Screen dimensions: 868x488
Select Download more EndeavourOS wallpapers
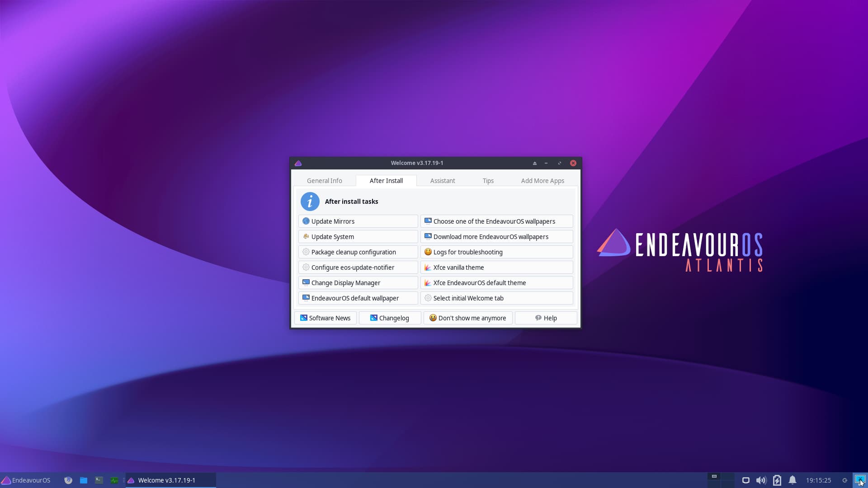[x=496, y=237]
